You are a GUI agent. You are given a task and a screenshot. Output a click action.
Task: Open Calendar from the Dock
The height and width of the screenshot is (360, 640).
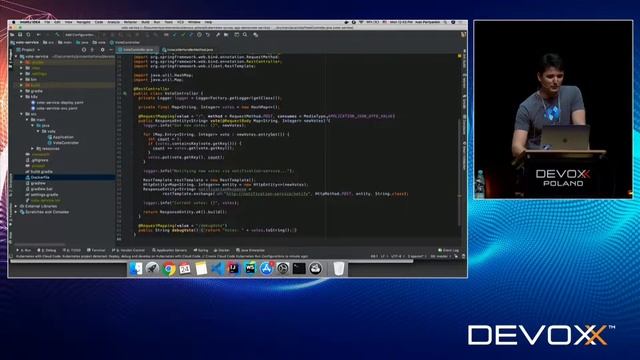[184, 269]
